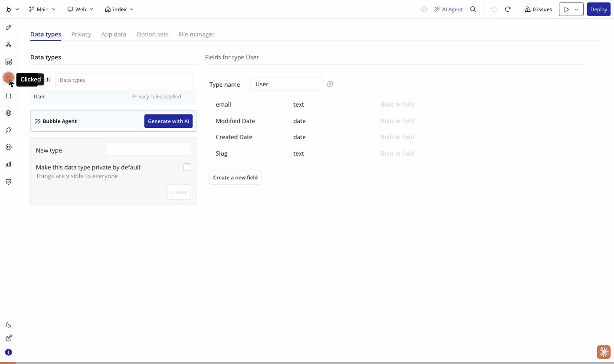Open the AI Agent panel
Screen dimensions: 614x364
point(448,9)
